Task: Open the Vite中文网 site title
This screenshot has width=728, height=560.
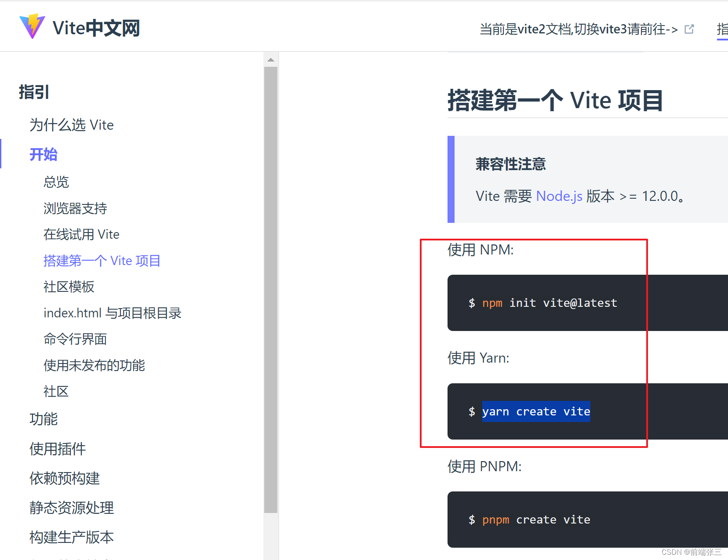Action: (x=96, y=28)
